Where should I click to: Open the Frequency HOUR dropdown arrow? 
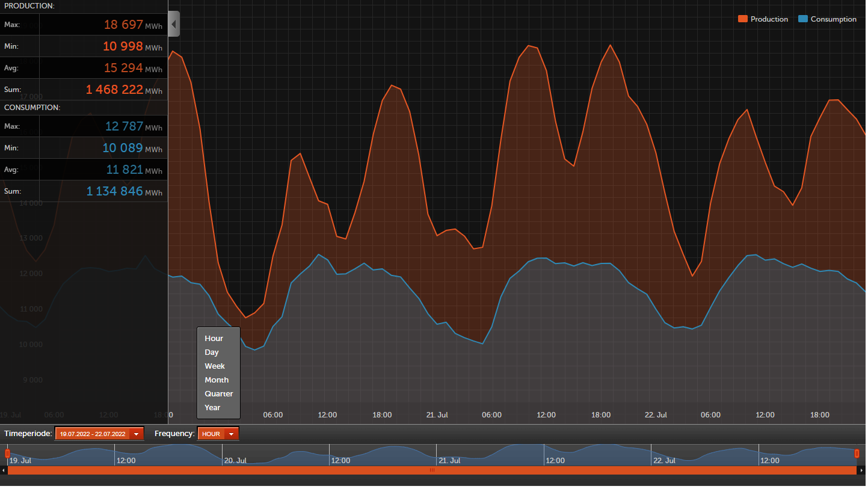(x=231, y=434)
